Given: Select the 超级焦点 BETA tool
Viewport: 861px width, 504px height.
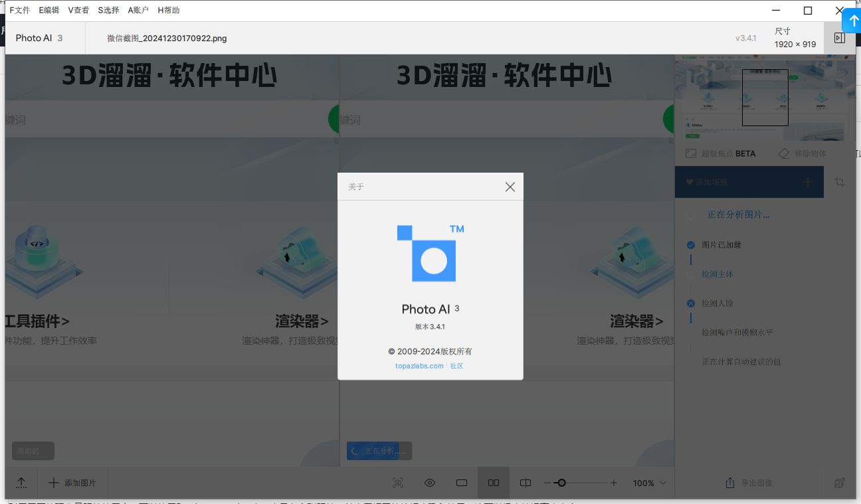Looking at the screenshot, I should (720, 153).
